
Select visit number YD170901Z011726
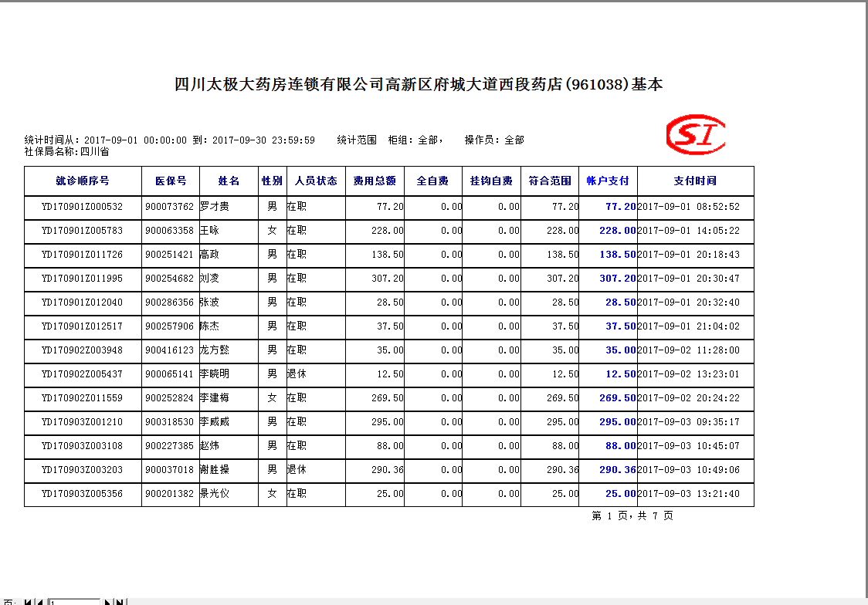(82, 255)
